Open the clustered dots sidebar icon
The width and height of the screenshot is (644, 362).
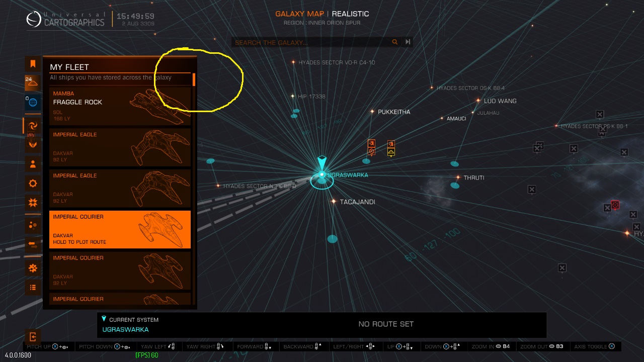coord(33,225)
